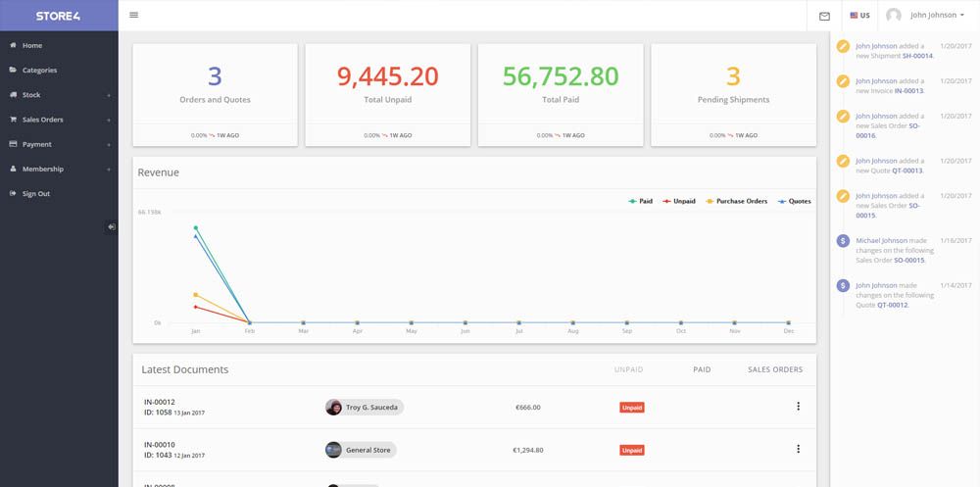Viewport: 980px width, 487px height.
Task: Click the Unpaid Jan data point
Action: pos(196,307)
